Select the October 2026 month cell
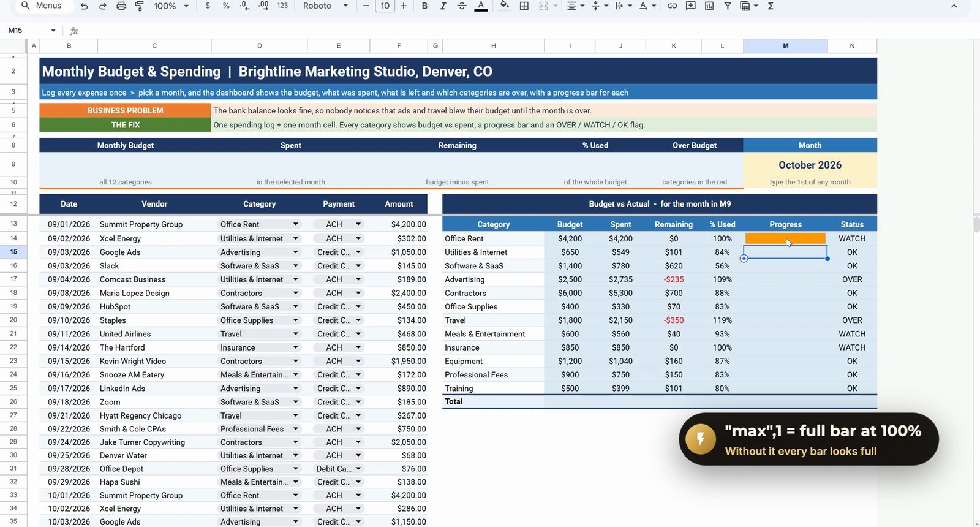The height and width of the screenshot is (527, 980). click(x=810, y=165)
